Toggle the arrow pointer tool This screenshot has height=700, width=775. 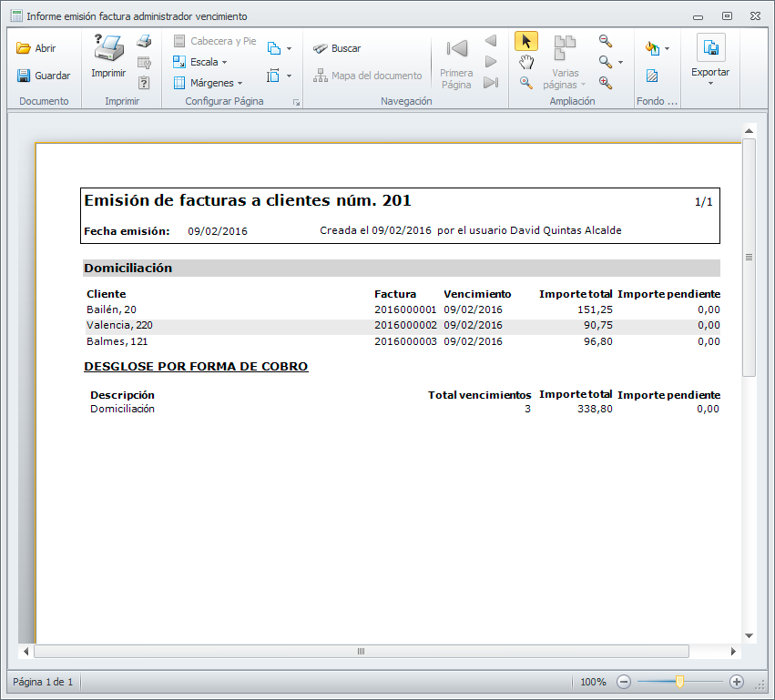(x=525, y=41)
